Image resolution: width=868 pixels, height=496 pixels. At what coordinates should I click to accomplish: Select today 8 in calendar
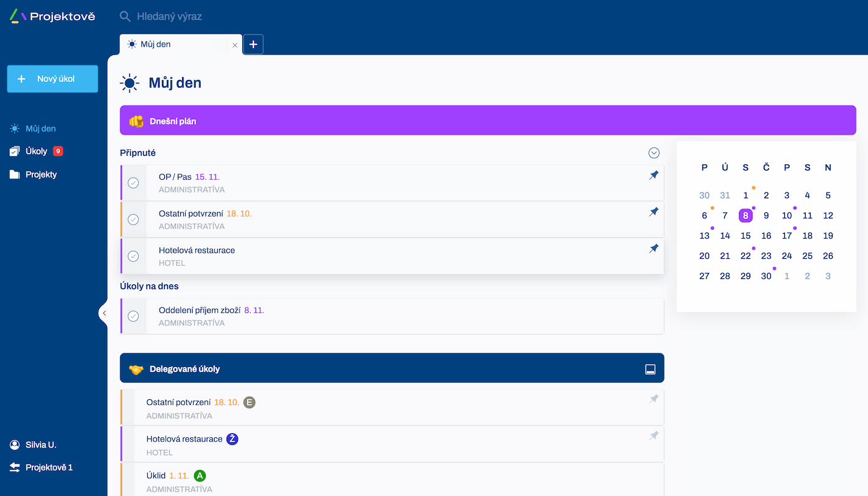point(745,215)
